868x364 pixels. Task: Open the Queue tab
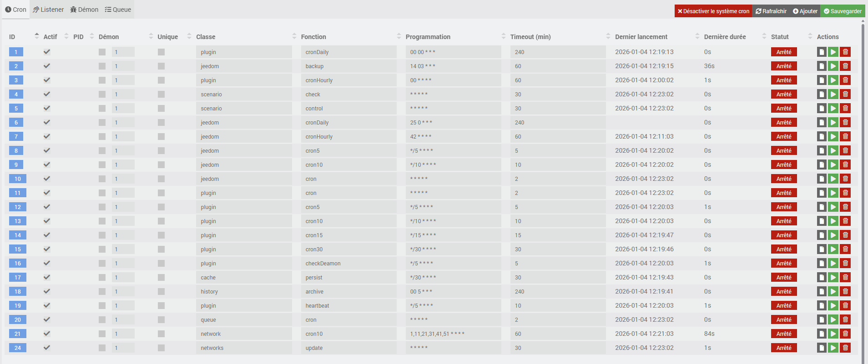[x=118, y=10]
